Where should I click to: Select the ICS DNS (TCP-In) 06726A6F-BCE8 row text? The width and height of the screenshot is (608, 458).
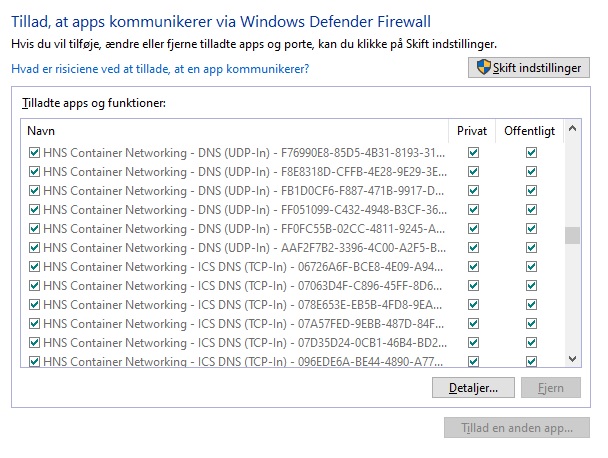coord(243,267)
